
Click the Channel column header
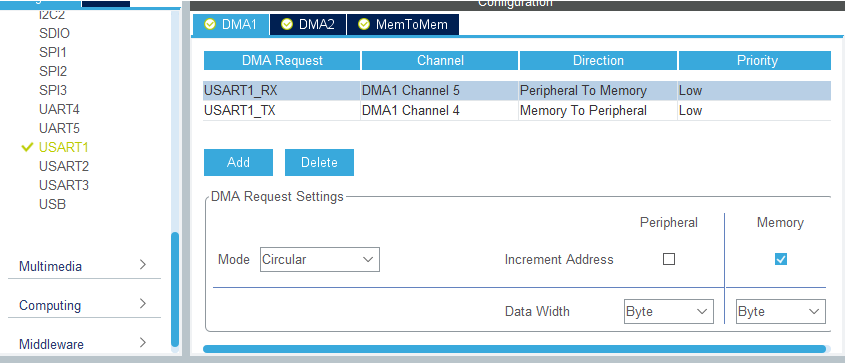(440, 60)
